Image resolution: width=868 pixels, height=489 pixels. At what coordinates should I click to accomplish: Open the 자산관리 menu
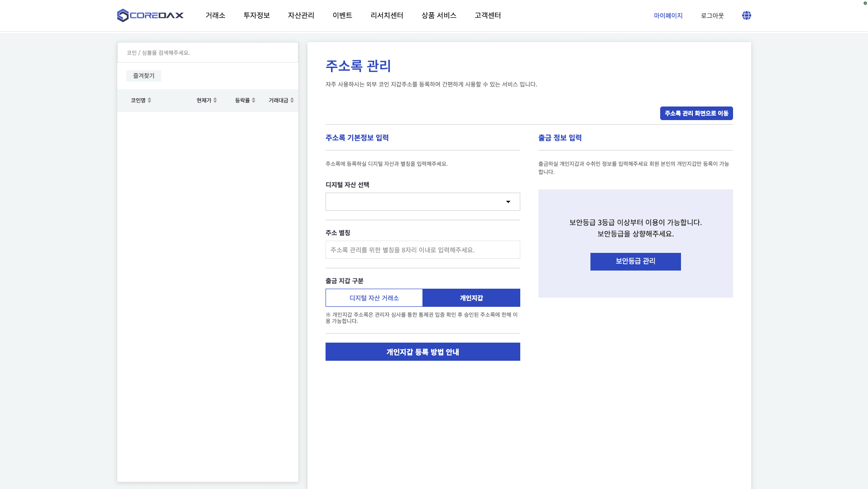pyautogui.click(x=301, y=15)
